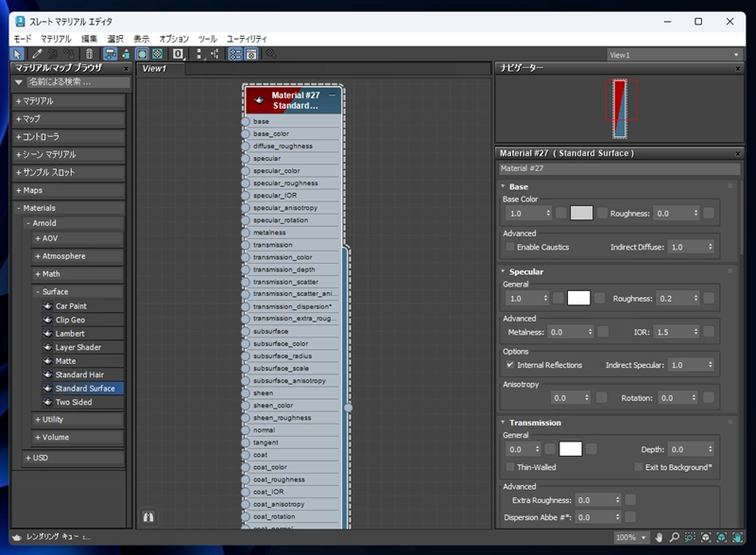Click map button beside Extra Roughness

tap(630, 500)
